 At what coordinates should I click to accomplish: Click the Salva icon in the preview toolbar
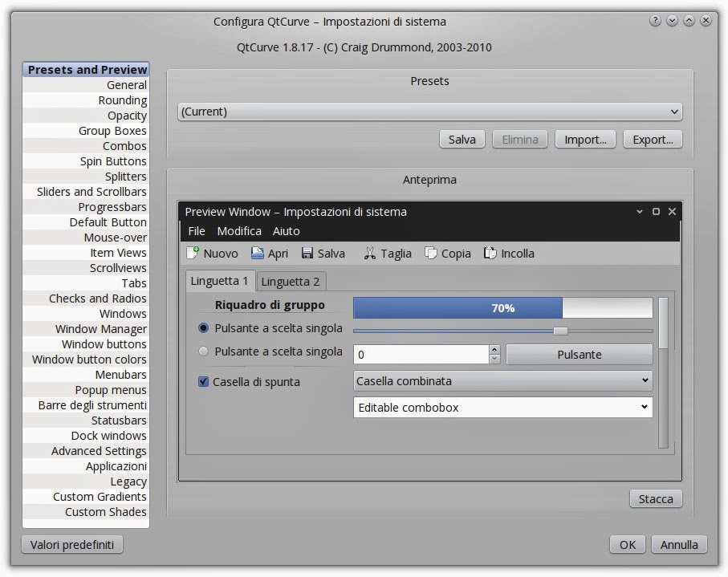(309, 253)
